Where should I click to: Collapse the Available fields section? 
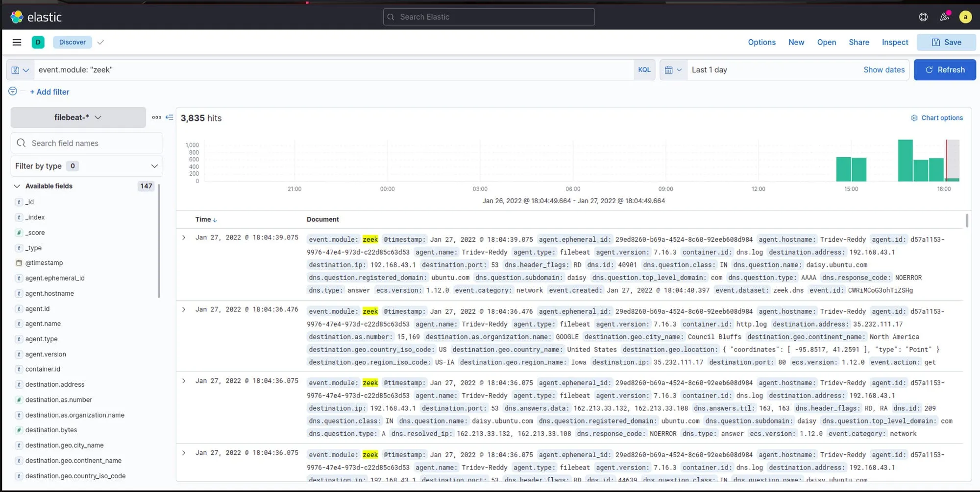pyautogui.click(x=17, y=186)
